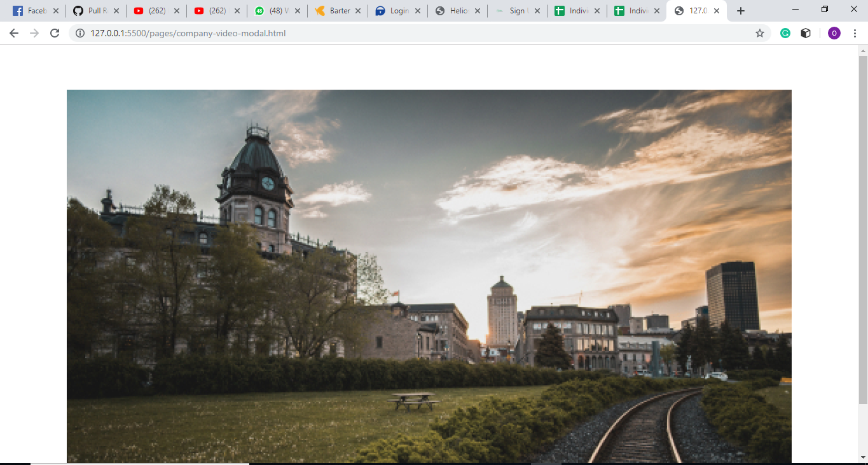Close the active 127.0 tab
The width and height of the screenshot is (868, 465).
717,11
